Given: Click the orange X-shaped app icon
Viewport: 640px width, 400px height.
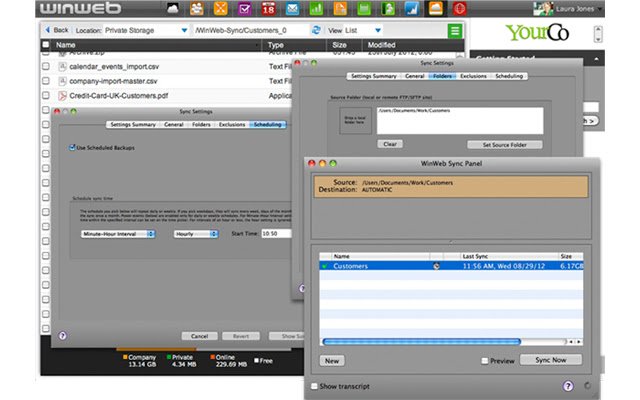Looking at the screenshot, I should (x=220, y=8).
